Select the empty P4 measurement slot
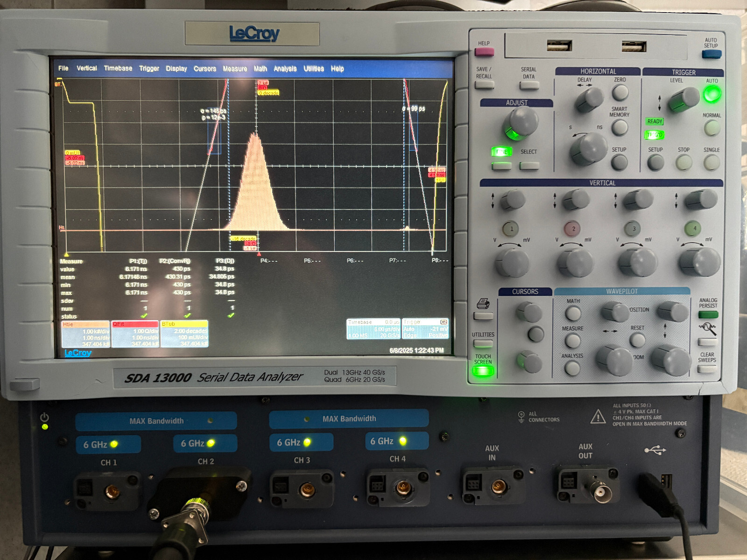 pyautogui.click(x=269, y=261)
